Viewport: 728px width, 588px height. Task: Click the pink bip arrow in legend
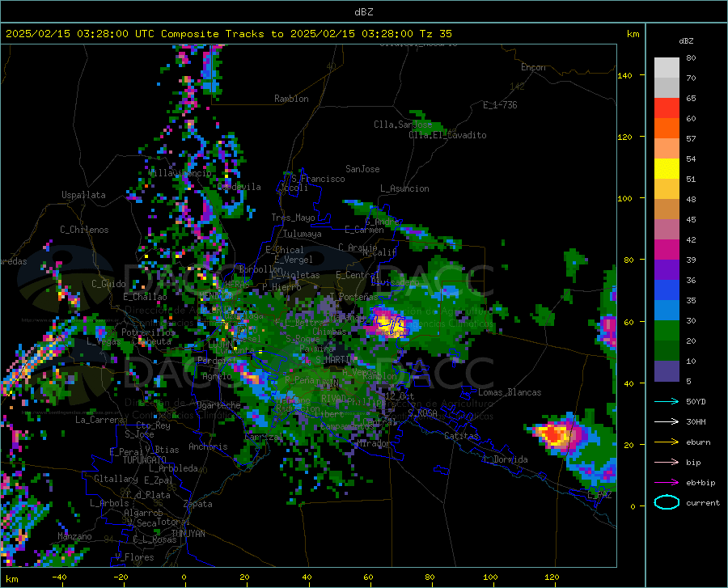(x=667, y=463)
